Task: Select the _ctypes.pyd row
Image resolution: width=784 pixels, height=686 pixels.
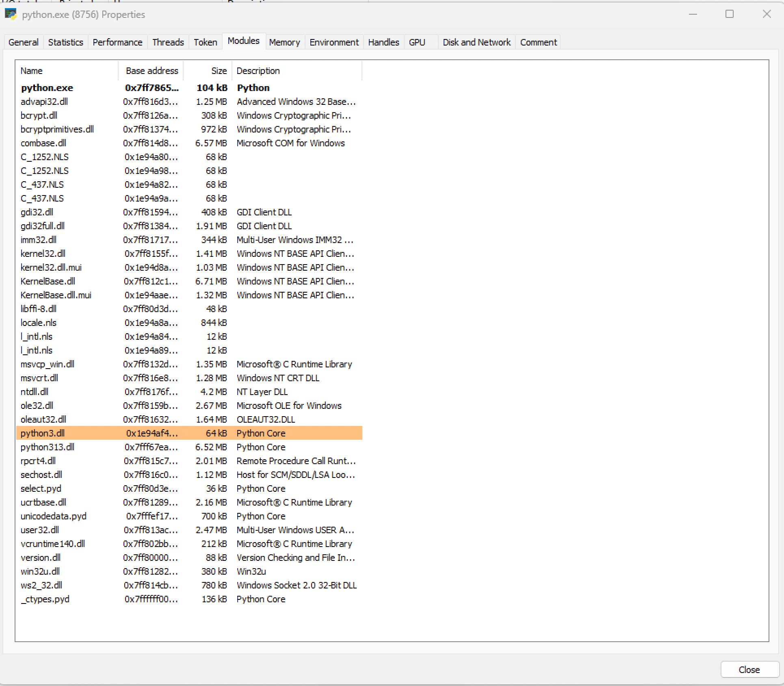Action: coord(189,599)
